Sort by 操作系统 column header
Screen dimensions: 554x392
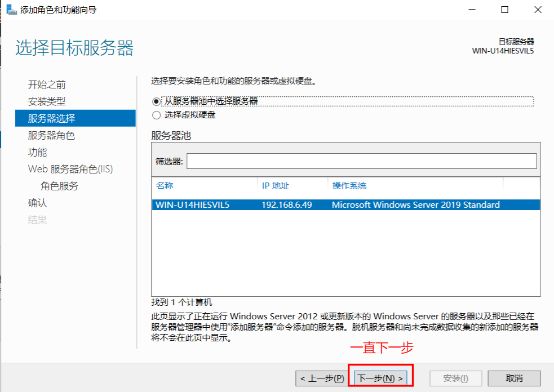(349, 185)
